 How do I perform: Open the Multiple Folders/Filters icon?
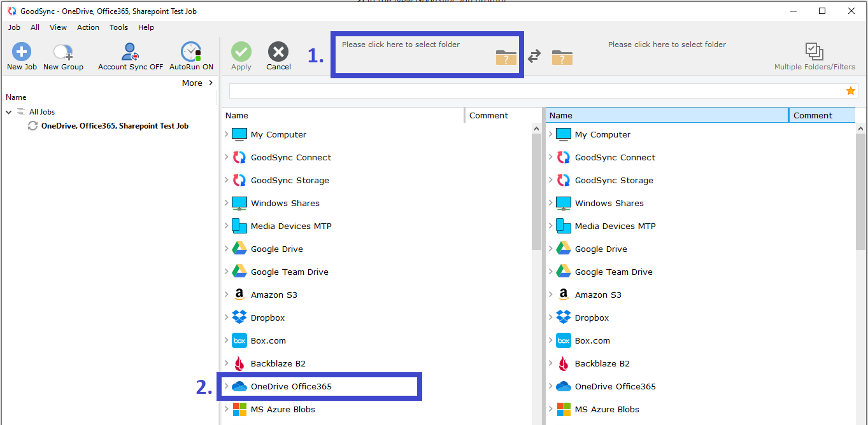coord(814,52)
